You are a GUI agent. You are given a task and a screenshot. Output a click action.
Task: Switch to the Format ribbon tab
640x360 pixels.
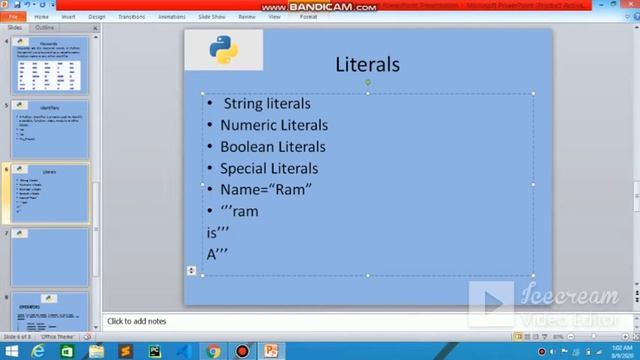coord(308,17)
